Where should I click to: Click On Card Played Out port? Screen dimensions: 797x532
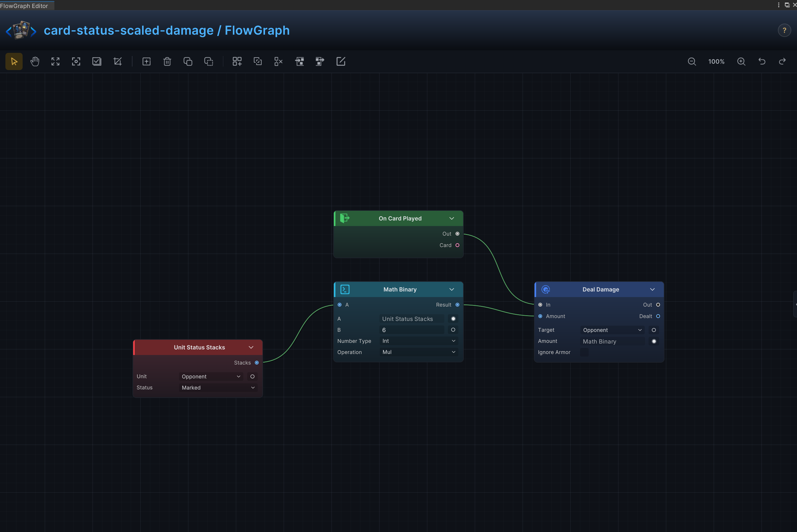tap(457, 234)
